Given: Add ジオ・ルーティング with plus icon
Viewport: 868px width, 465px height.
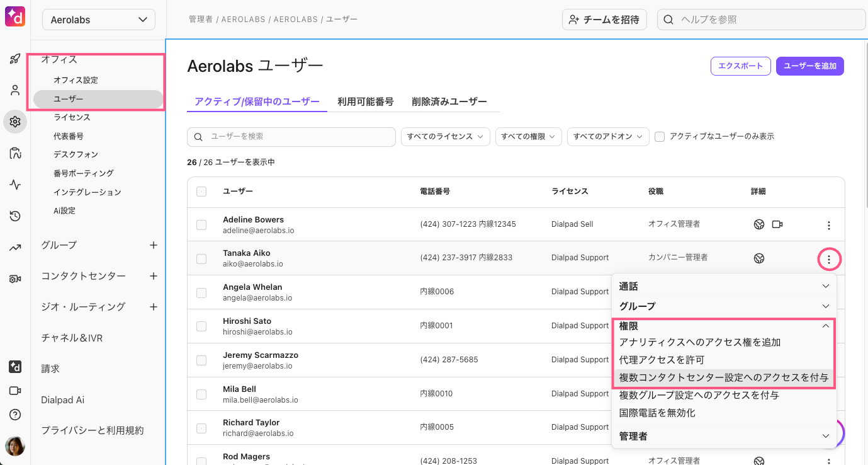Looking at the screenshot, I should point(154,307).
